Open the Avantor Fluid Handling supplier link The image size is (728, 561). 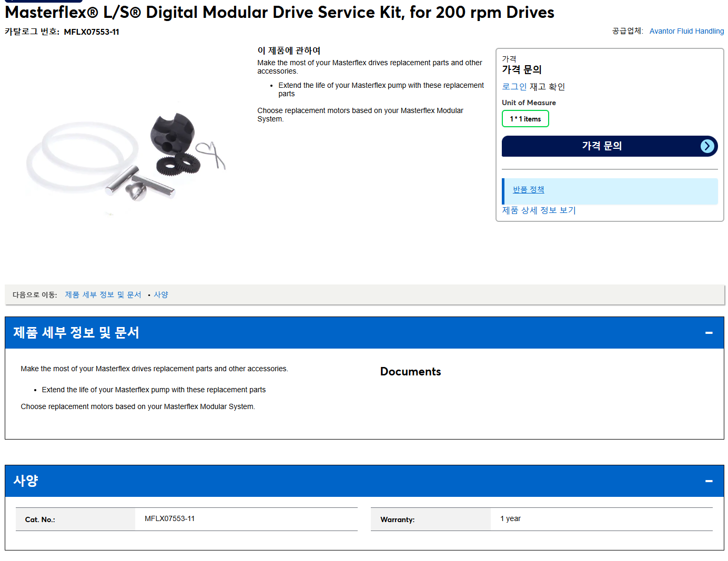point(686,31)
